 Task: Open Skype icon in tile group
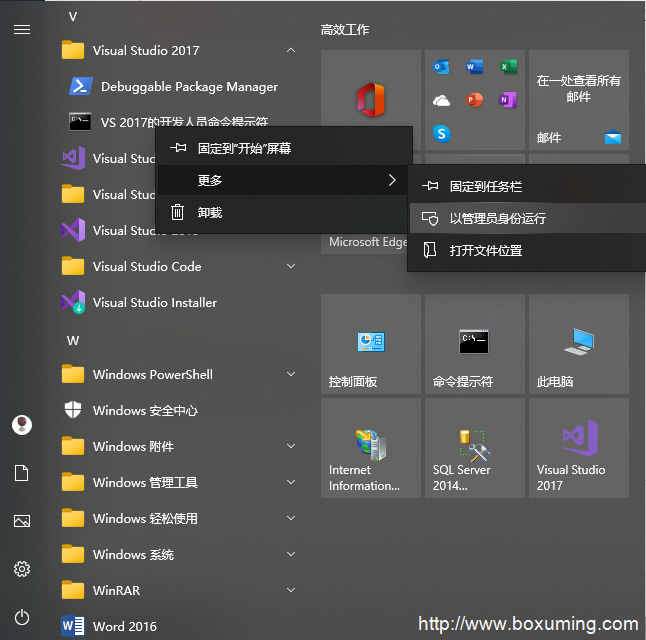click(441, 134)
